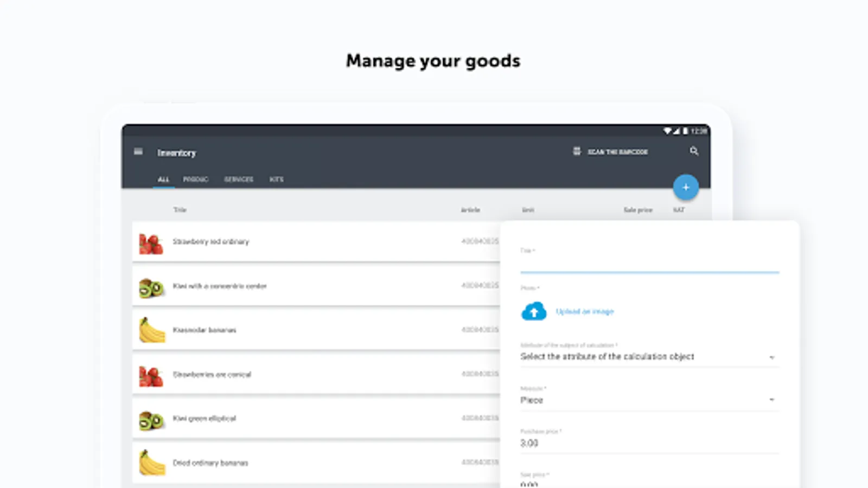The height and width of the screenshot is (488, 868).
Task: Select the 'Strawberries are conical' row title
Action: point(212,374)
